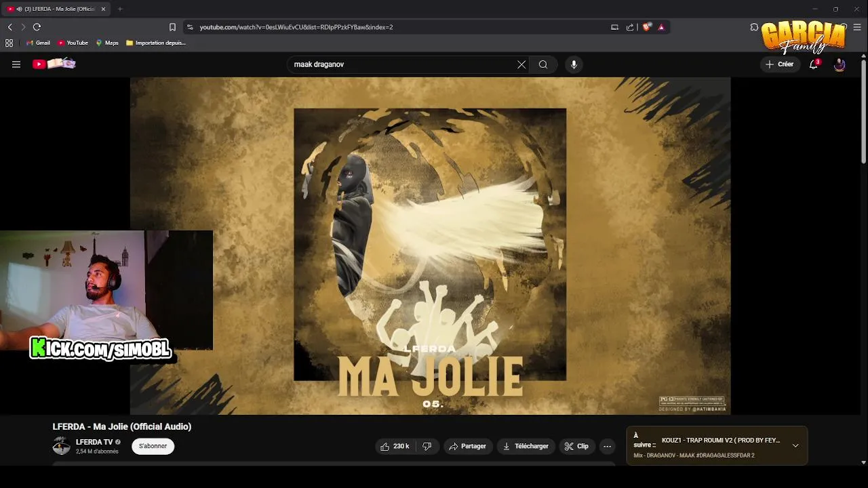Screen dimensions: 868x488
Task: Open the next track KOUZ1 - TRAP ROUMI V2
Action: tap(721, 441)
